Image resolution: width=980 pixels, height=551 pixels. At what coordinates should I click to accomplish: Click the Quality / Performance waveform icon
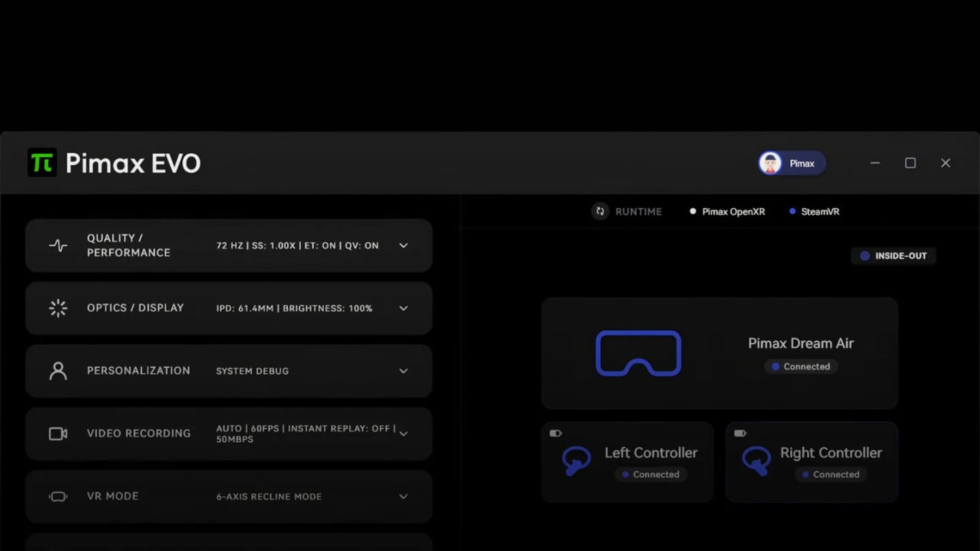59,246
